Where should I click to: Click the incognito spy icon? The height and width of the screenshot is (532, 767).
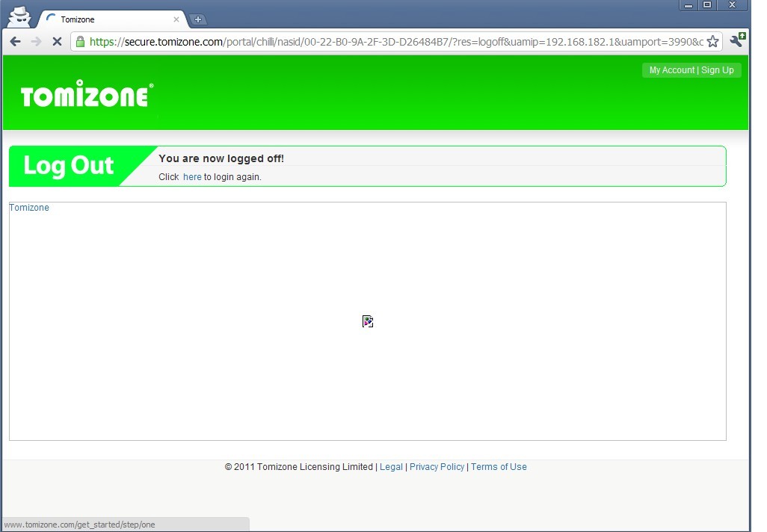point(20,16)
